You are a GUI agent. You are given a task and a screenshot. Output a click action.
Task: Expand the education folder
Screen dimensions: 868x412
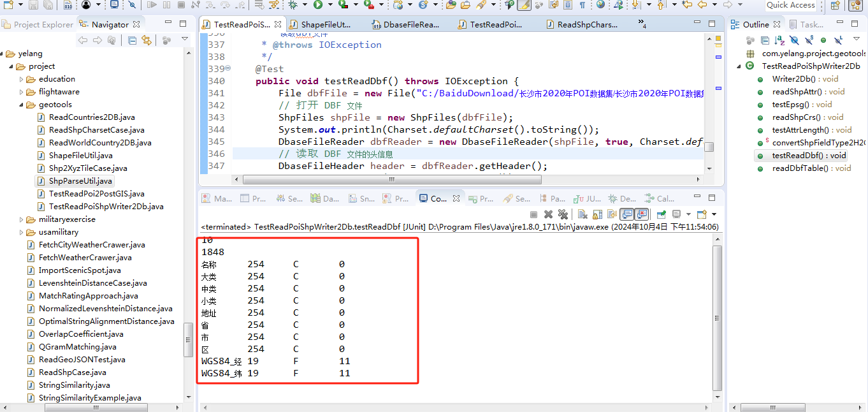[22, 79]
